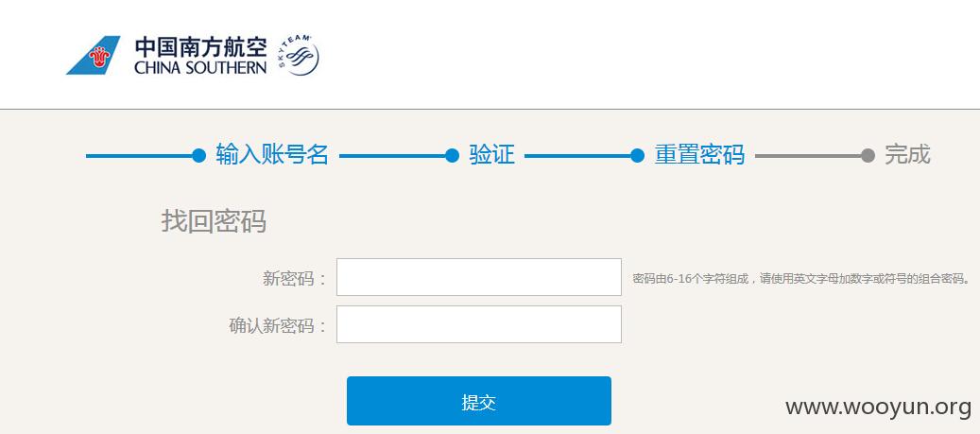
Task: Click the password rule hint text
Action: click(x=801, y=278)
